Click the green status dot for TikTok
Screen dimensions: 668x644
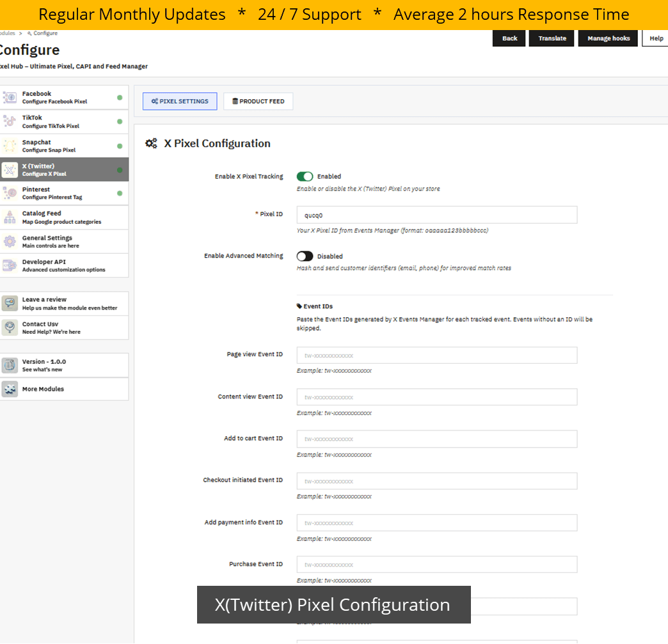[x=120, y=122]
